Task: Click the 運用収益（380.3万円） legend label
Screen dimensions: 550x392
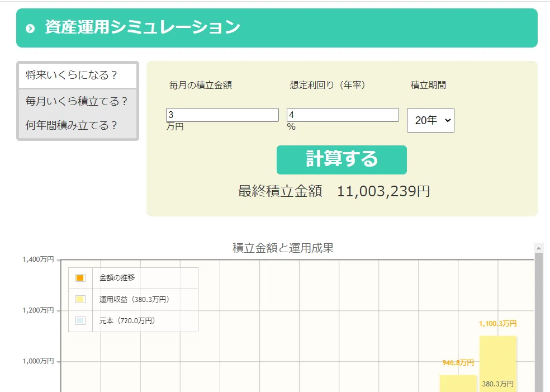Action: (134, 299)
